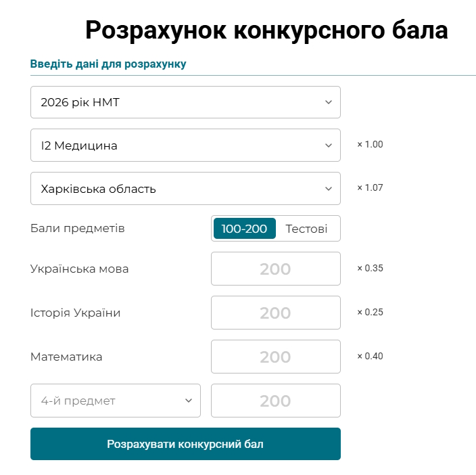The image size is (476, 475).
Task: Click the chevron arrow beside Харківська область
Action: coord(329,189)
